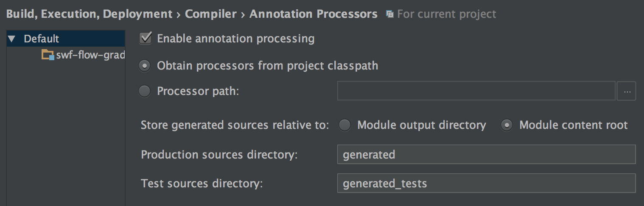
Task: Select the swf-flow-grad module entry
Action: [90, 55]
